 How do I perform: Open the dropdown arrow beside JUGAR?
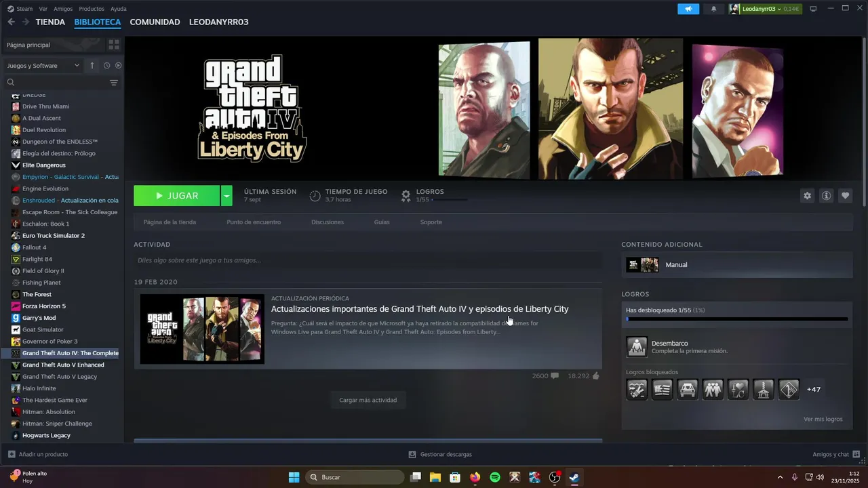226,196
